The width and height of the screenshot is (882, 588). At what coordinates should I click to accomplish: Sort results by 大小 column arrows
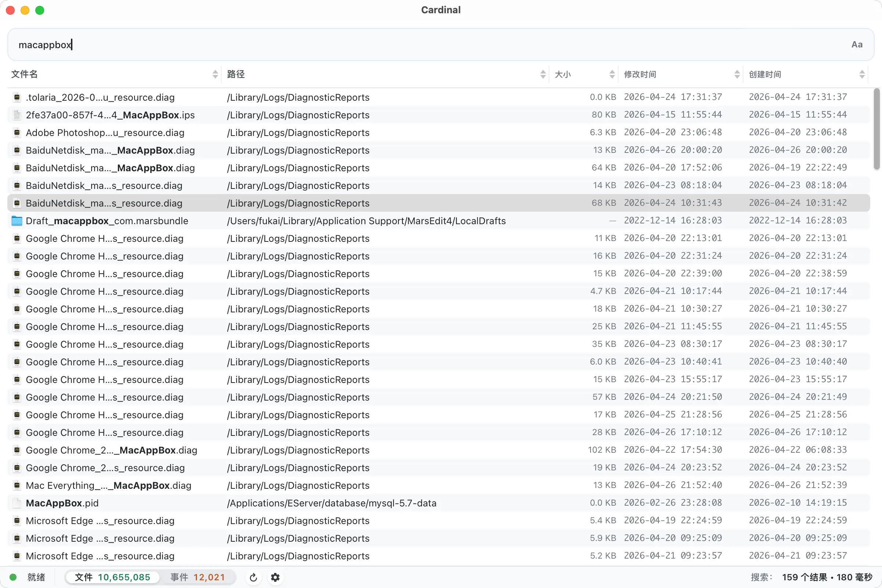(x=612, y=74)
